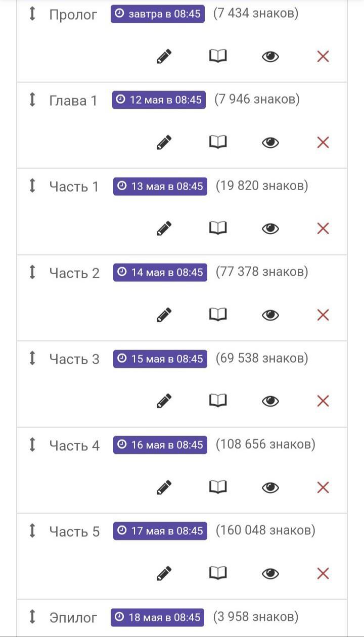This screenshot has width=364, height=637.
Task: Click pencil icon for Часть 2
Action: pos(164,315)
